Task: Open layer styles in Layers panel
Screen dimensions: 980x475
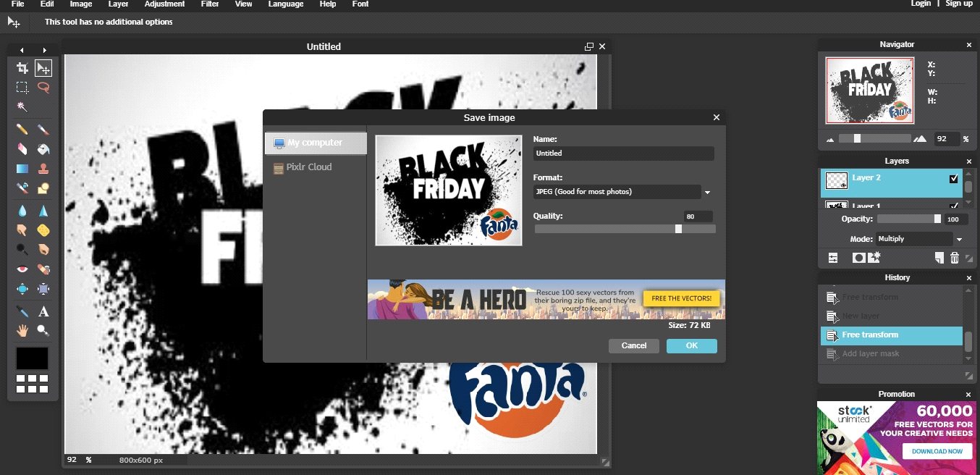Action: pos(874,257)
